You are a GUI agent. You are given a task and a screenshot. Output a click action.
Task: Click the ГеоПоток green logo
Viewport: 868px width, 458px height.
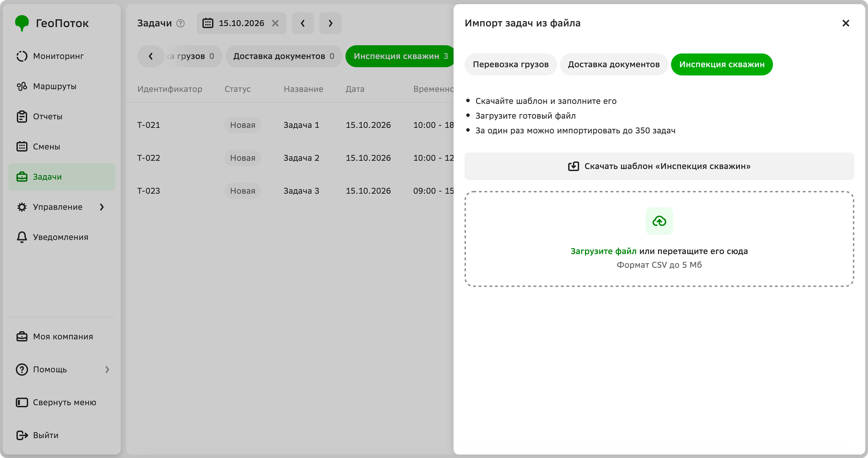[22, 23]
